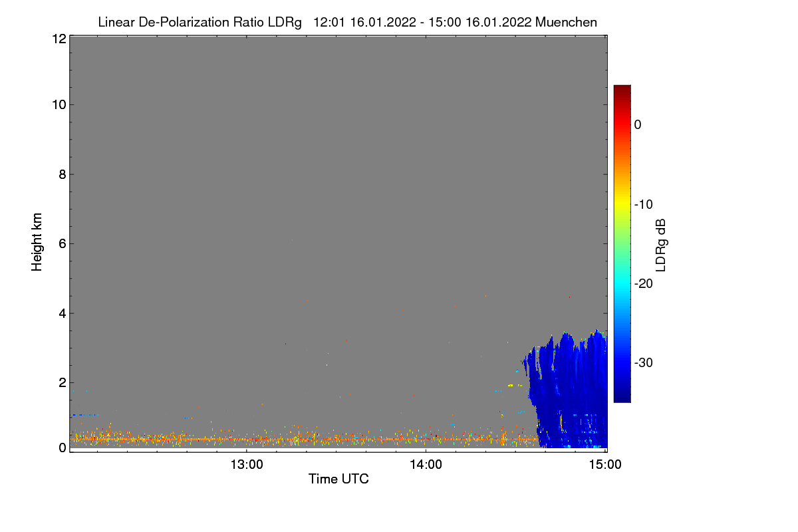Click the "Height km" axis label
798x532 pixels.
pos(37,242)
